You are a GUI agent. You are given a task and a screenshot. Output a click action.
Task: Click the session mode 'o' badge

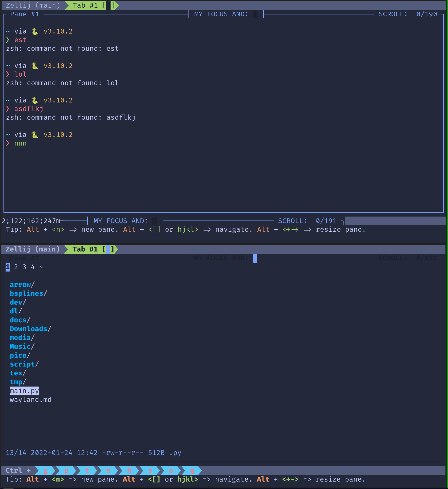(x=171, y=471)
